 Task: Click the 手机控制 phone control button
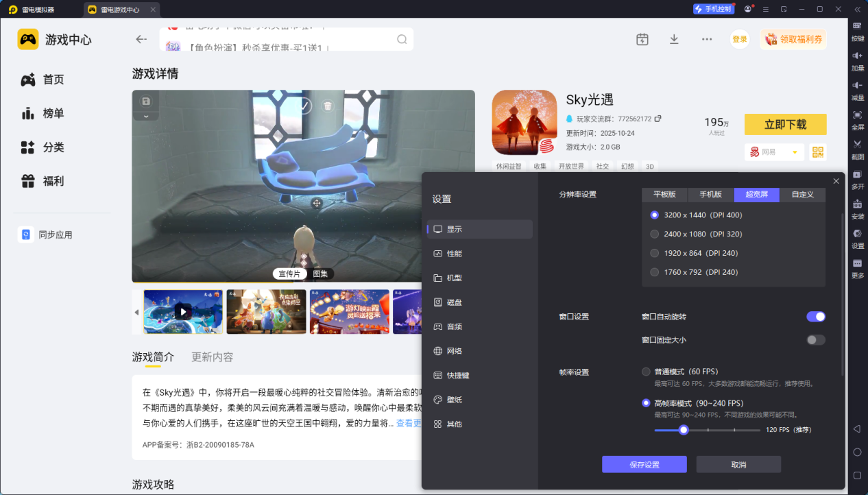[713, 8]
